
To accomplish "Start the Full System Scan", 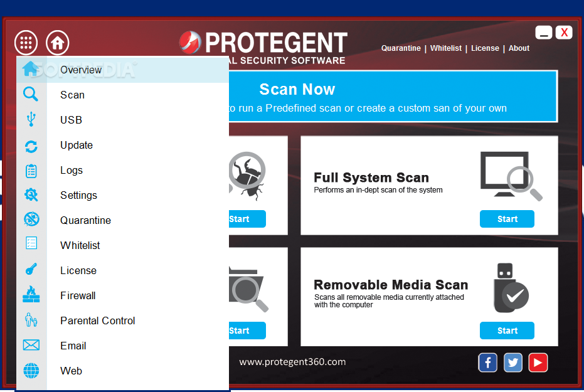I will (x=507, y=219).
